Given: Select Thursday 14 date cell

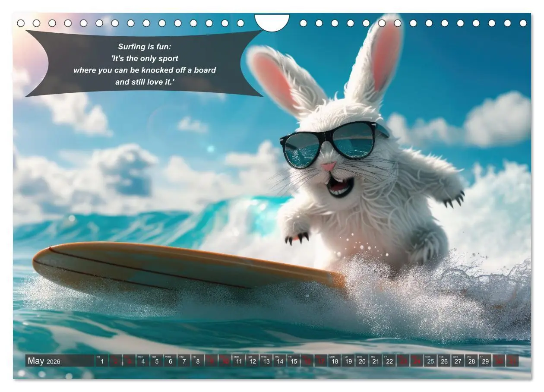Looking at the screenshot, I should 280,361.
